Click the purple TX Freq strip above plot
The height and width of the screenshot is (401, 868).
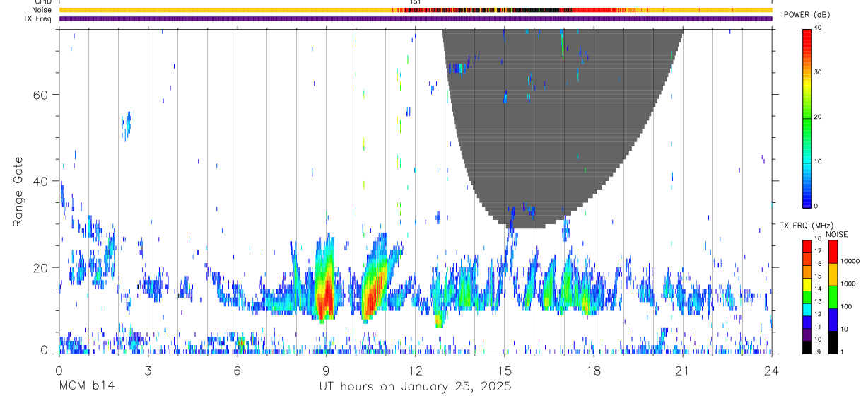pyautogui.click(x=416, y=18)
